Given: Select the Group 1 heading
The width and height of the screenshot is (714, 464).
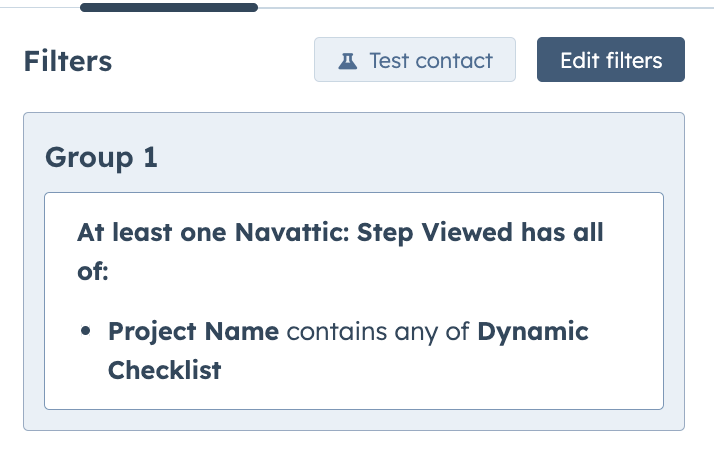Looking at the screenshot, I should 102,158.
